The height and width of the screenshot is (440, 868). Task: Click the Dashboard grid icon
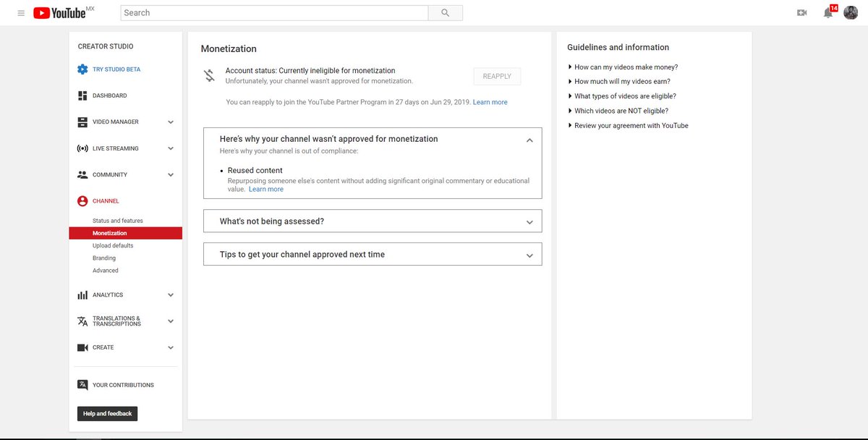82,96
